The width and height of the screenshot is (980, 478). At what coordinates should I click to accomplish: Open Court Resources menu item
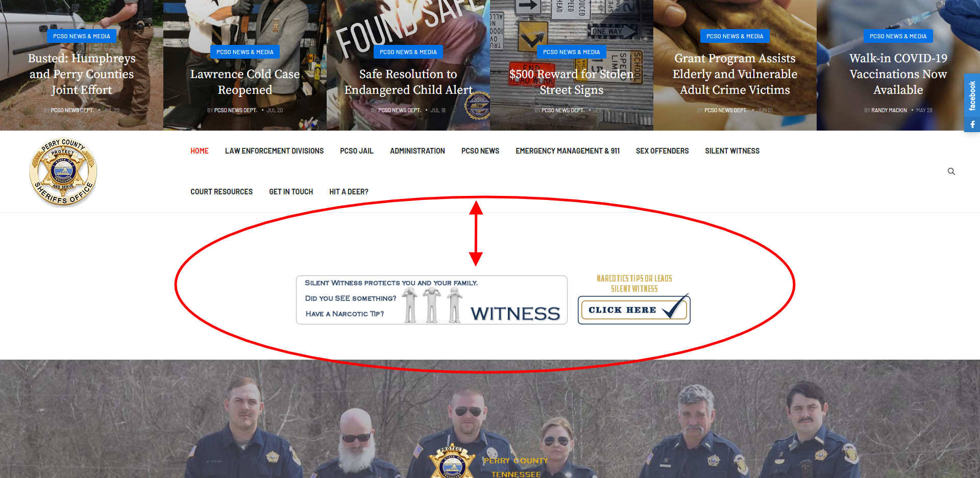point(222,192)
